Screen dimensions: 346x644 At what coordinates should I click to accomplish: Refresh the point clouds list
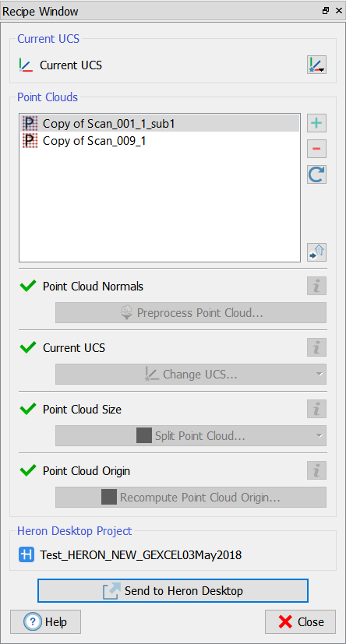[316, 174]
